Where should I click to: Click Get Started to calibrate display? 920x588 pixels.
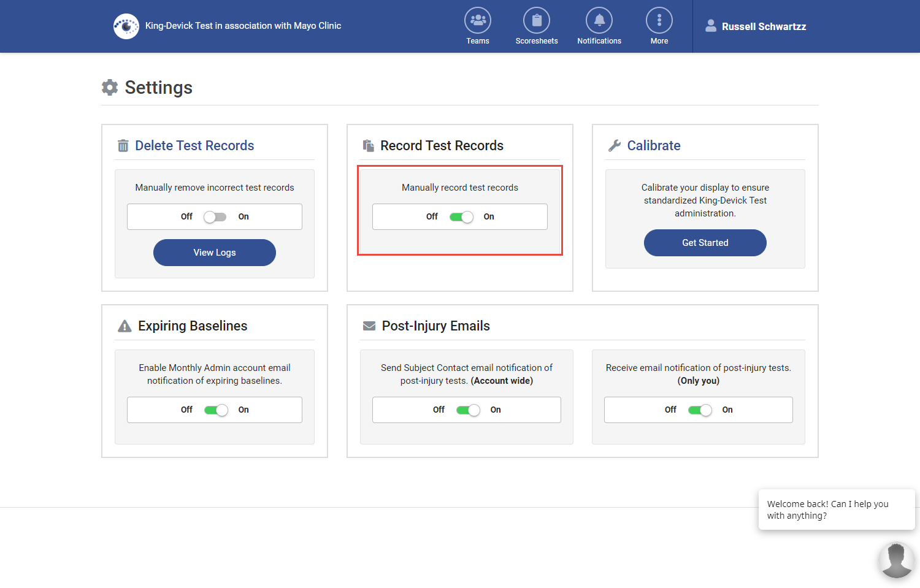tap(705, 243)
